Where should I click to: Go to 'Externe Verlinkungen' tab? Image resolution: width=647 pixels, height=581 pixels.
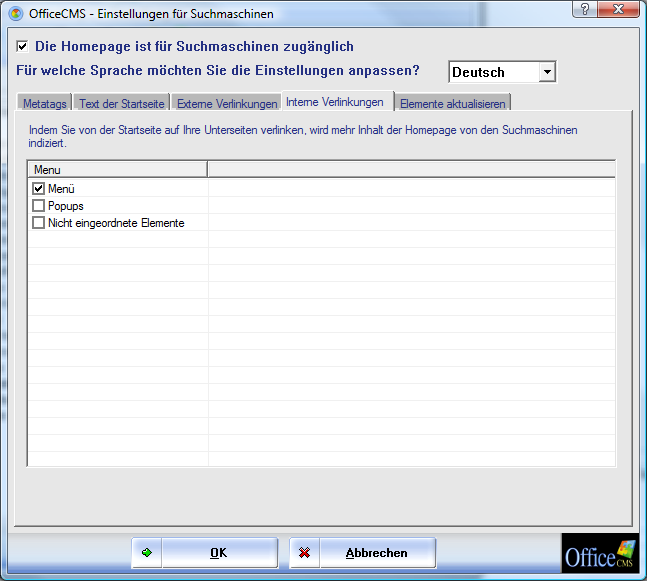click(x=227, y=103)
